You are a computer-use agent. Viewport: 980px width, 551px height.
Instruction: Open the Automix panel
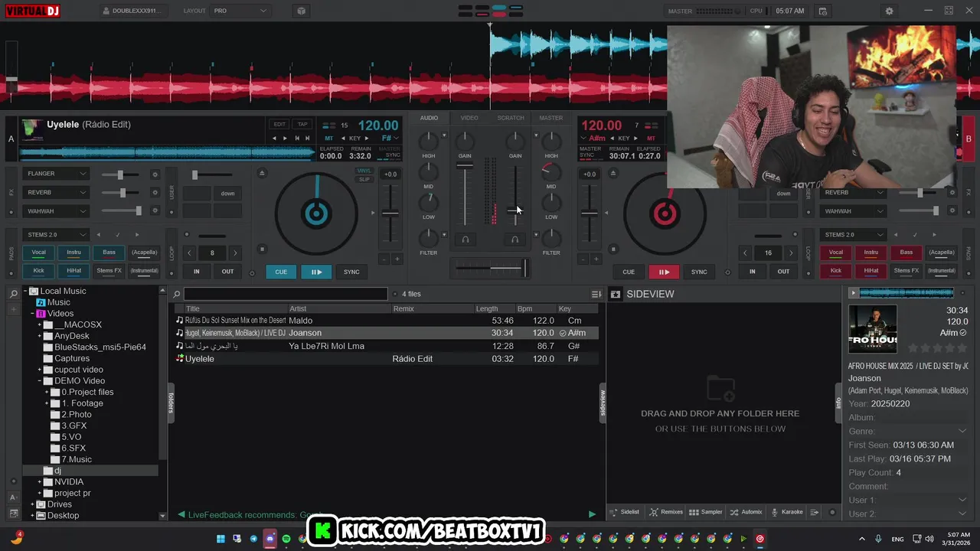click(746, 512)
